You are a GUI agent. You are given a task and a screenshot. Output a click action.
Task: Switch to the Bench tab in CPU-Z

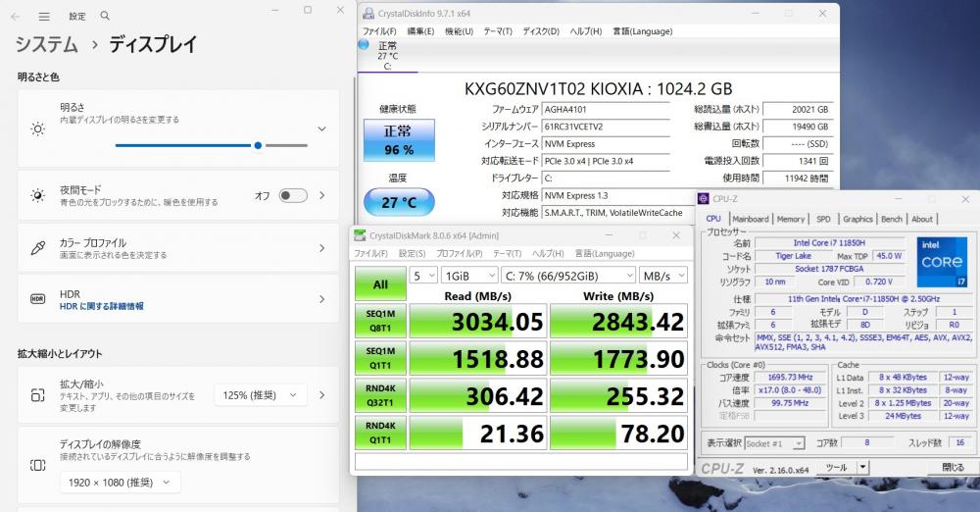[892, 219]
